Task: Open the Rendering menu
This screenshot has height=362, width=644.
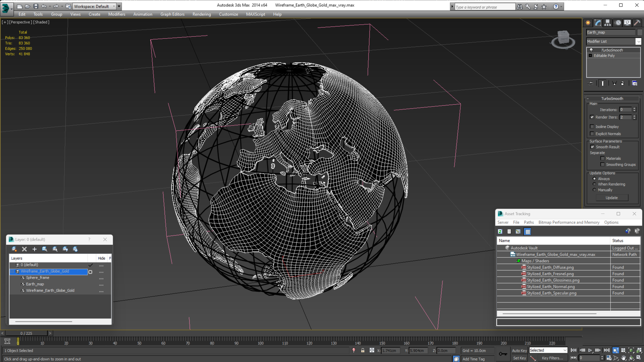Action: 202,14
